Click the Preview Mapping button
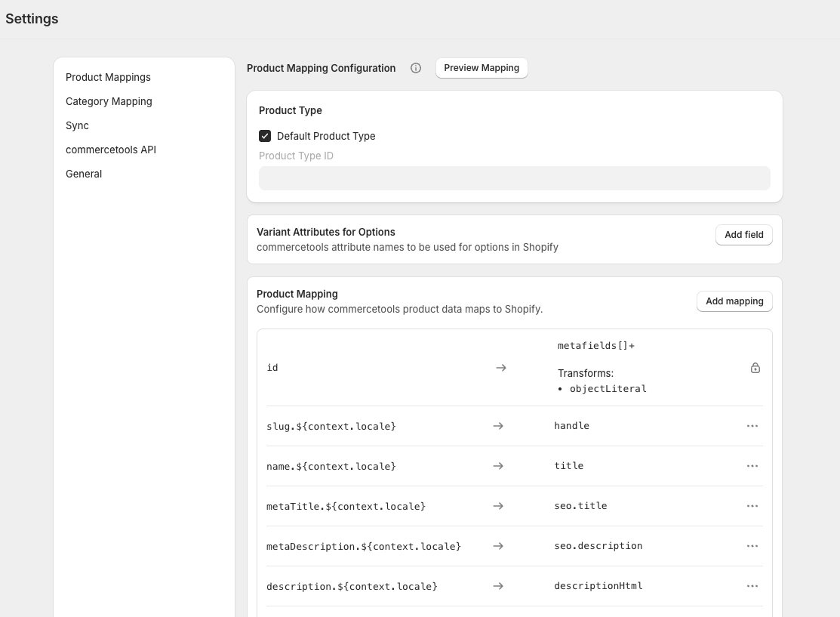The width and height of the screenshot is (840, 617). coord(482,68)
